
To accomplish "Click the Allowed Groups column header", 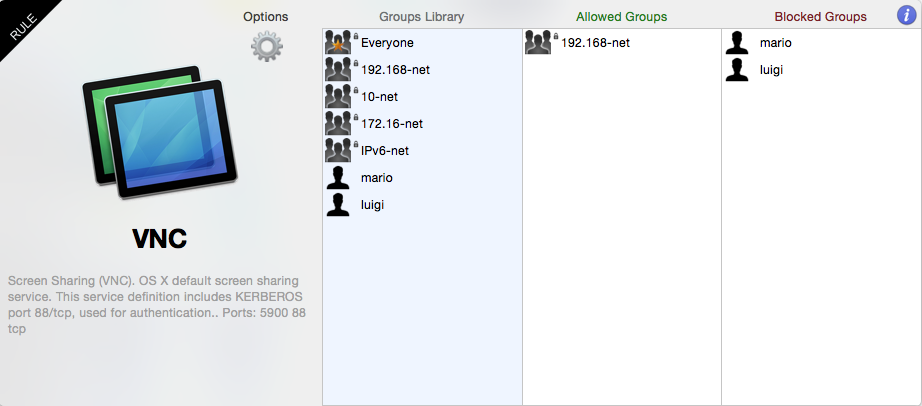I will tap(621, 17).
